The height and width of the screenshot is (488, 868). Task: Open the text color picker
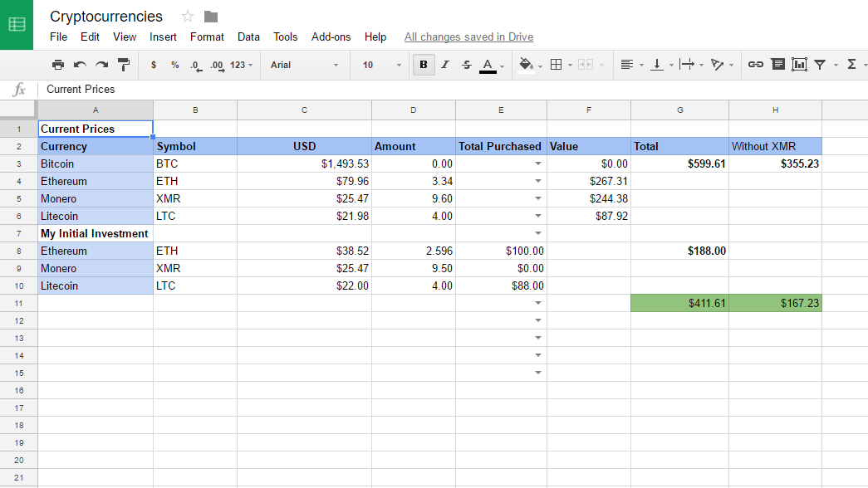pos(488,64)
